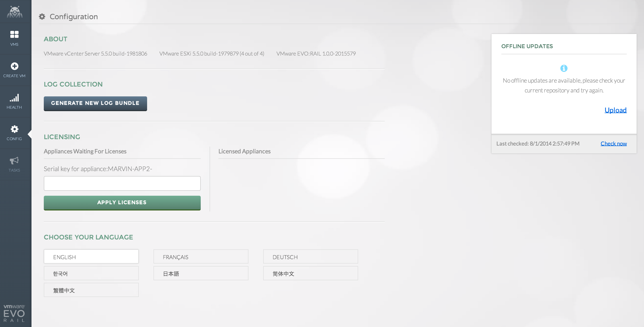Click the OFFLINE UPDATES heading
Viewport: 644px width, 327px height.
coord(527,46)
